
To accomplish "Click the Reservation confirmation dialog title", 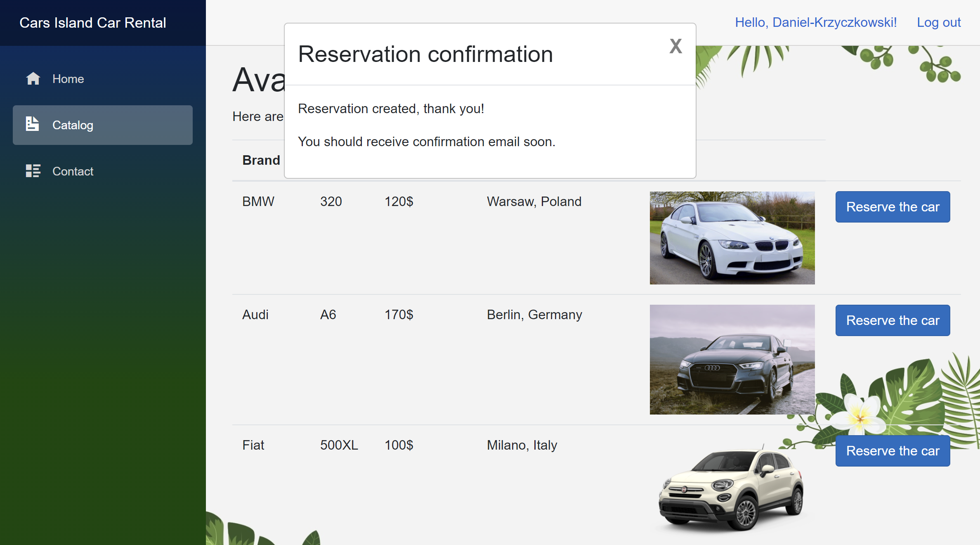I will (x=425, y=54).
